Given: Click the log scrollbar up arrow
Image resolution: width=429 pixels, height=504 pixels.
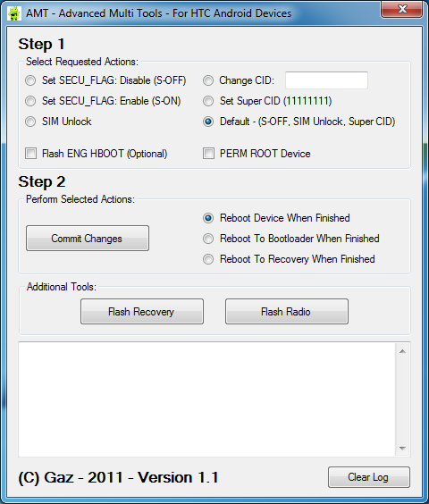Looking at the screenshot, I should (x=402, y=351).
